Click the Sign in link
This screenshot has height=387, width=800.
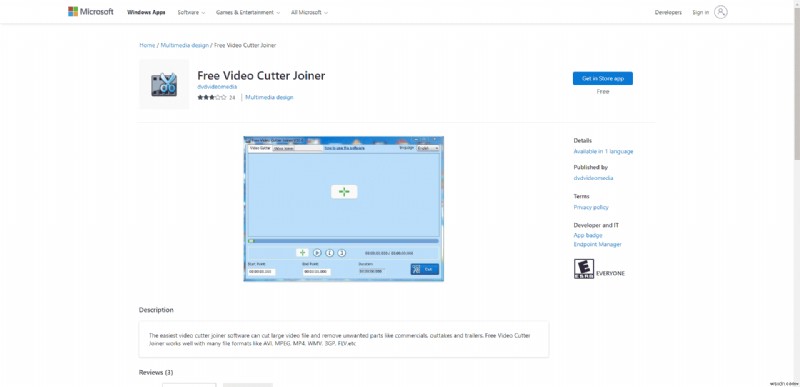701,12
